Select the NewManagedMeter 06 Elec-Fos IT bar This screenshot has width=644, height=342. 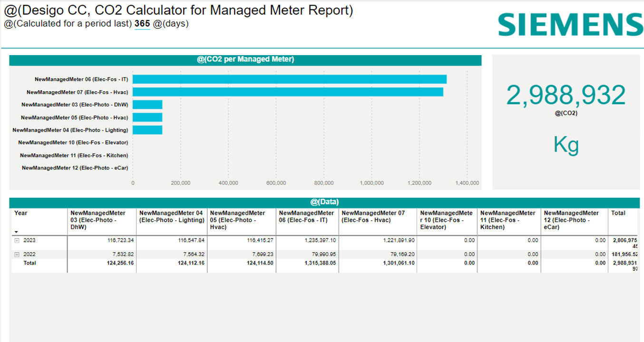pos(289,79)
